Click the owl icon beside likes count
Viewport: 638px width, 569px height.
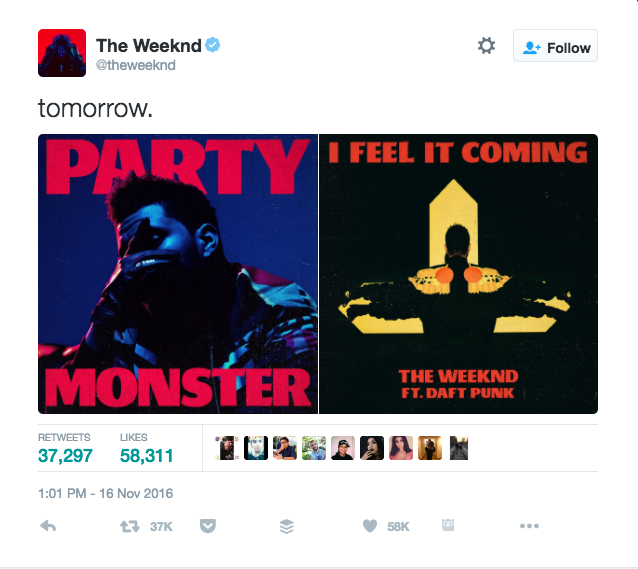pyautogui.click(x=448, y=525)
